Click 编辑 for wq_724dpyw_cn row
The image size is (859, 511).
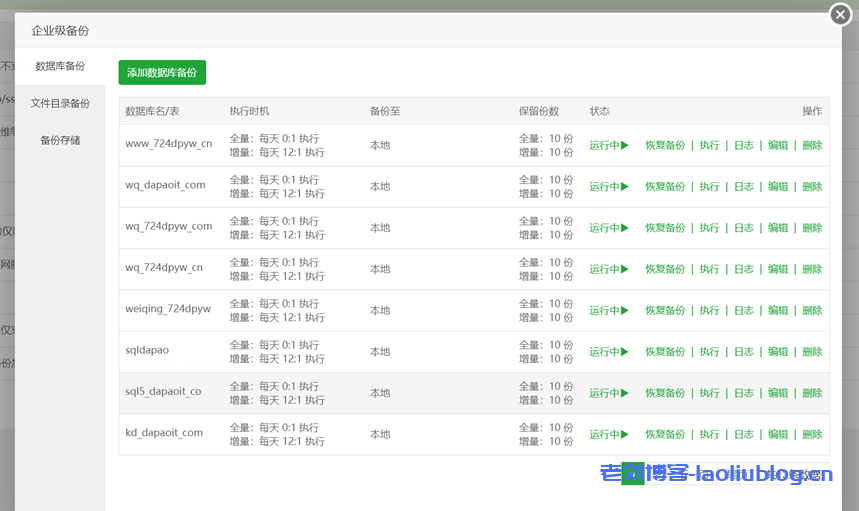click(778, 269)
